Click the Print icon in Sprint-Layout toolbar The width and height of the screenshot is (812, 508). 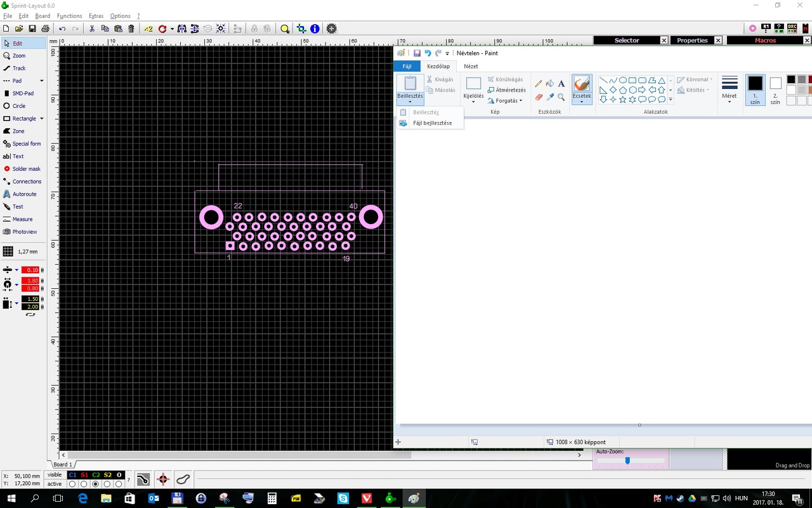(45, 29)
